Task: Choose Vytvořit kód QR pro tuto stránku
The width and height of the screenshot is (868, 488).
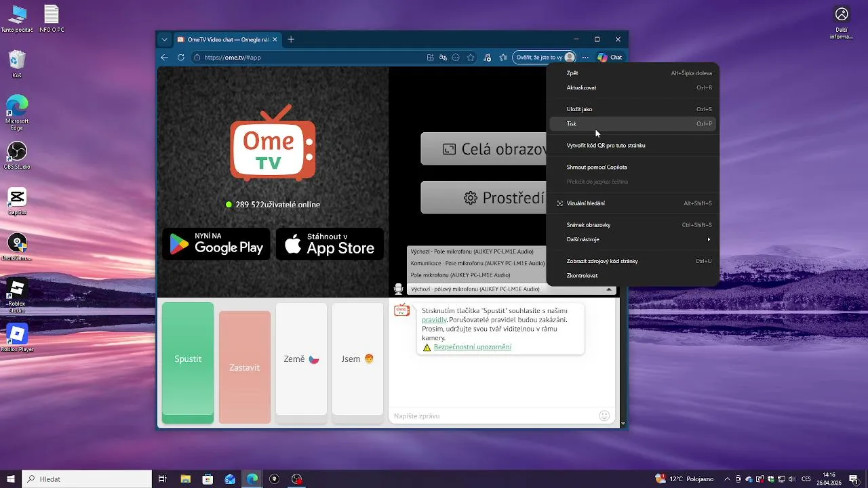Action: pyautogui.click(x=632, y=146)
